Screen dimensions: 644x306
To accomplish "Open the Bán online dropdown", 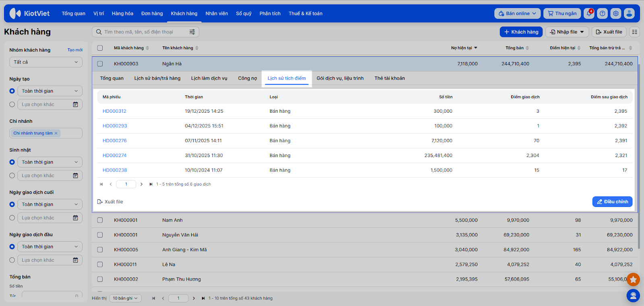I will point(517,14).
